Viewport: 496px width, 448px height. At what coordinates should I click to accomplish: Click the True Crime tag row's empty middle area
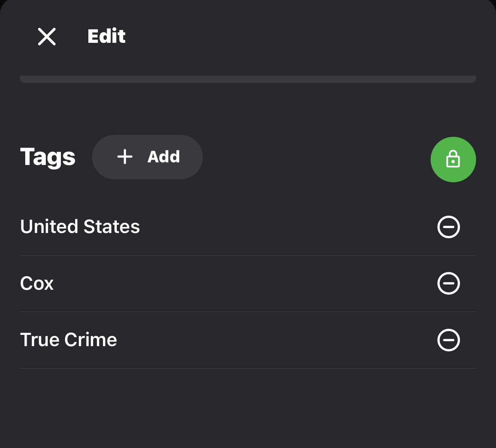click(274, 340)
